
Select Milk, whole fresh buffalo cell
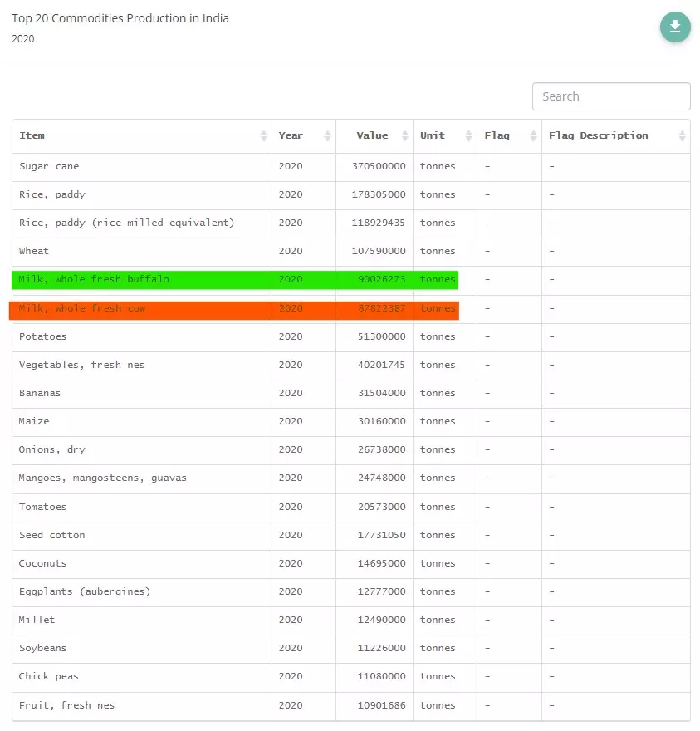(142, 280)
